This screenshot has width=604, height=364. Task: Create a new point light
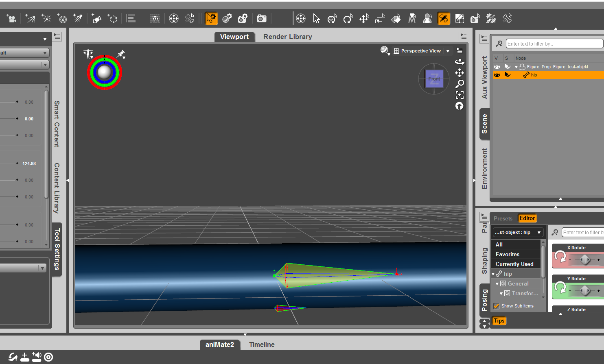tap(46, 18)
